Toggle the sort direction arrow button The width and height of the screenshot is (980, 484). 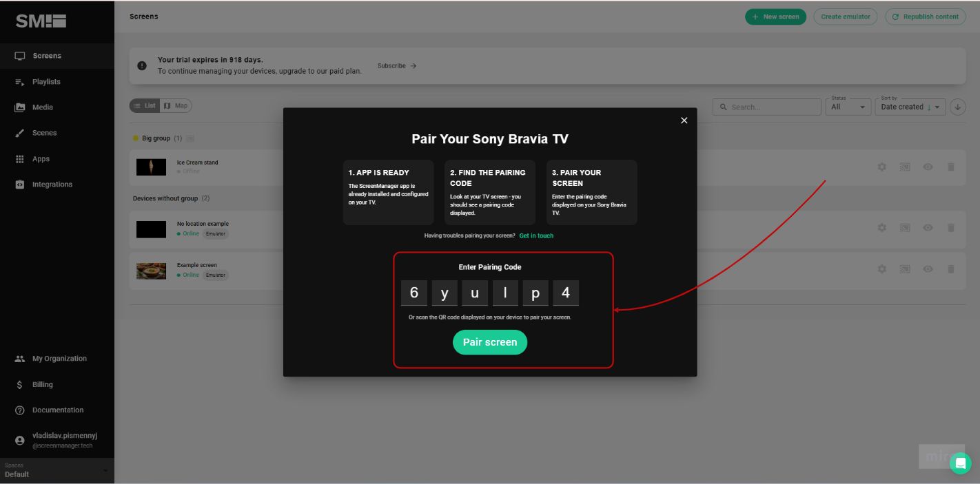click(957, 107)
